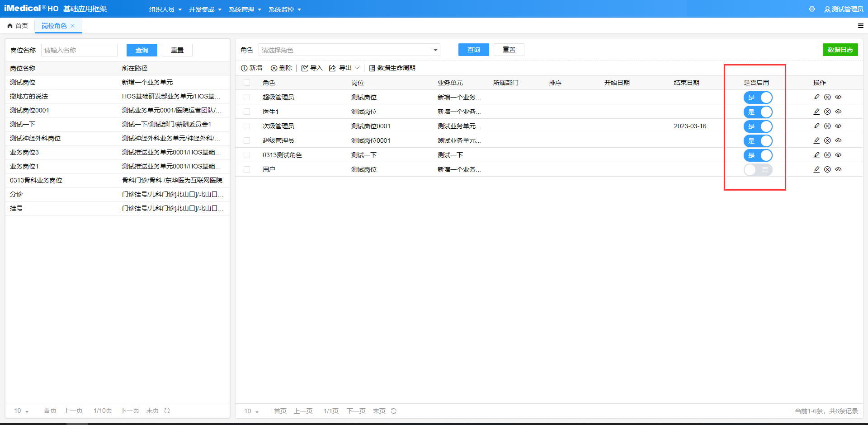This screenshot has width=868, height=425.
Task: Check the 用户 row checkbox
Action: coord(247,169)
